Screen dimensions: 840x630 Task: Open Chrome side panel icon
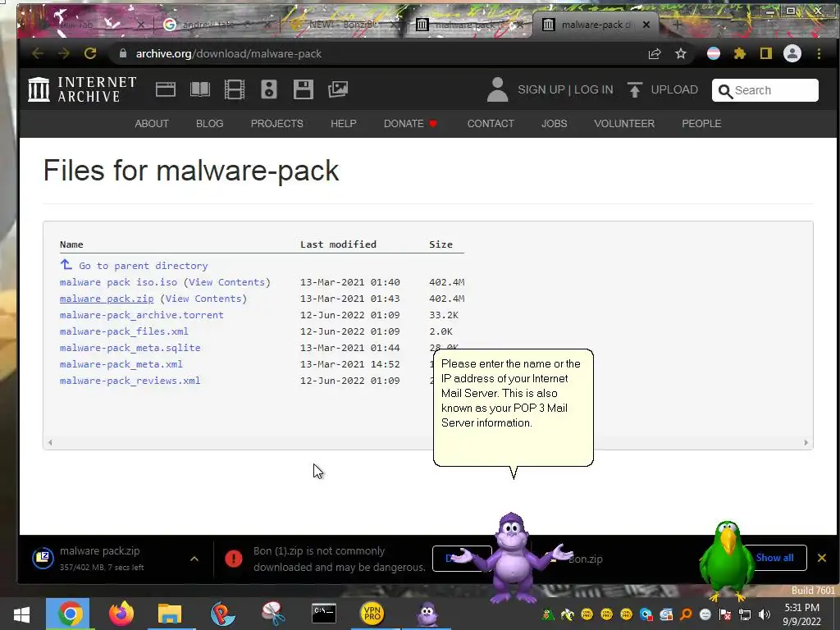coord(766,53)
